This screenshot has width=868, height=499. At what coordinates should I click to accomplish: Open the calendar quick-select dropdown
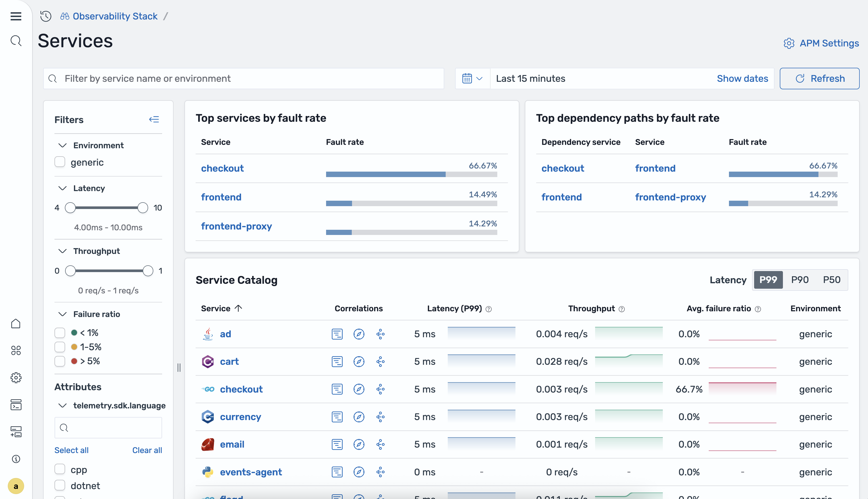click(472, 78)
